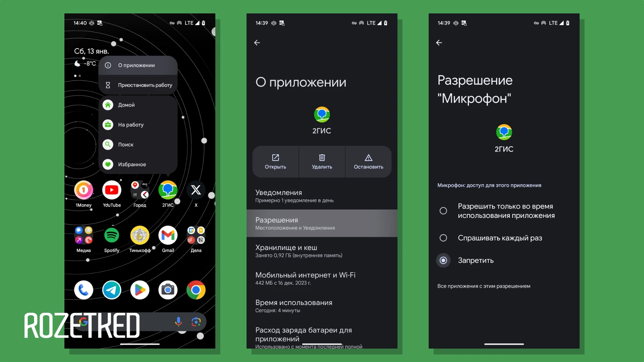Screen dimensions: 644x362
Task: Tap О приложении context menu item
Action: (136, 65)
